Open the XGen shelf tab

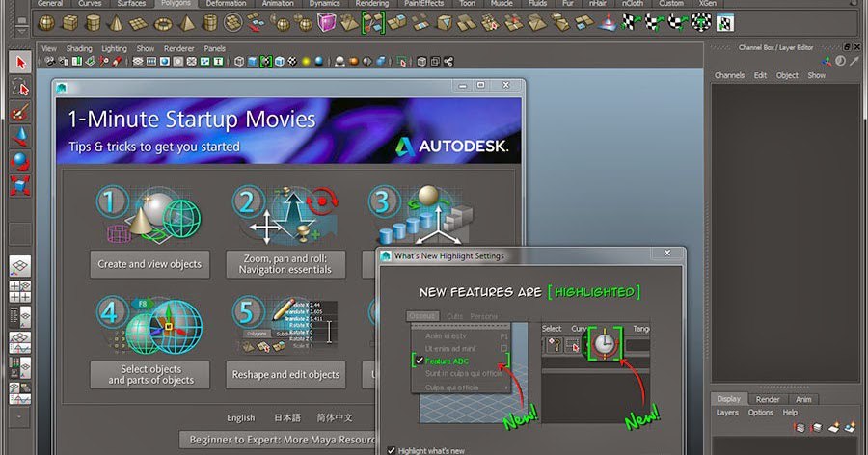pyautogui.click(x=707, y=3)
